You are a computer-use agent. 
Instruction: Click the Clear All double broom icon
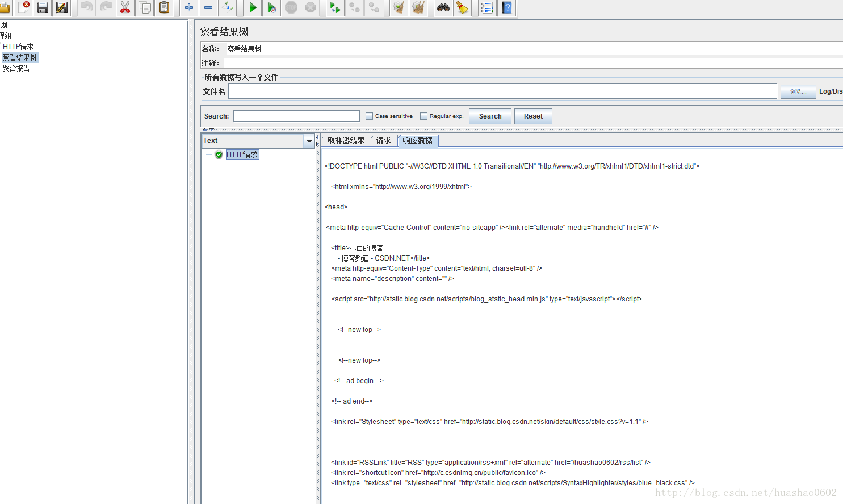click(418, 7)
